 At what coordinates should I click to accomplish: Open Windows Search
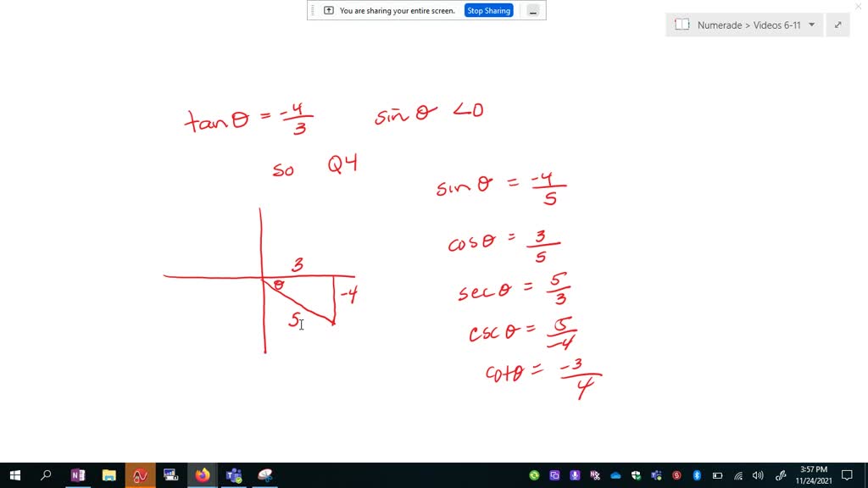point(46,475)
